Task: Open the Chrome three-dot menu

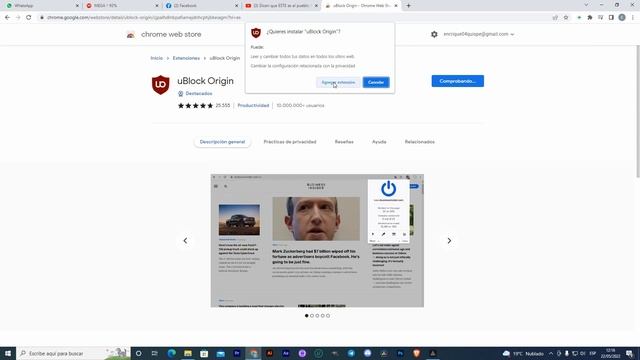Action: (633, 18)
